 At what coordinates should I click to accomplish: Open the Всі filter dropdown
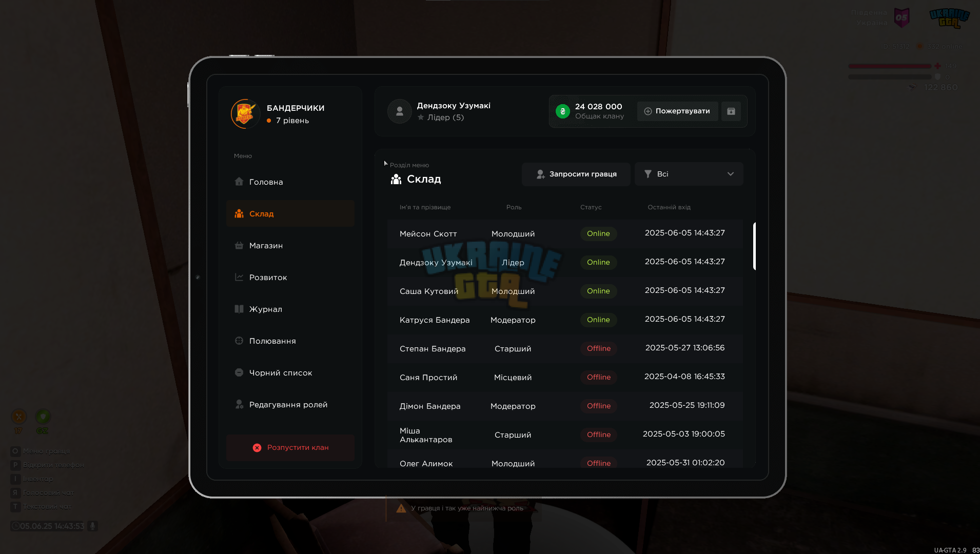pyautogui.click(x=689, y=174)
